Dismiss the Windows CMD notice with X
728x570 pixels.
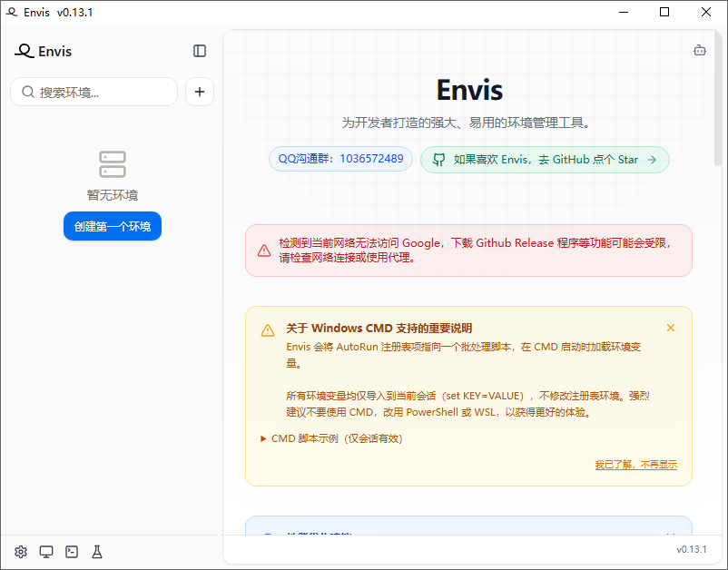point(671,328)
